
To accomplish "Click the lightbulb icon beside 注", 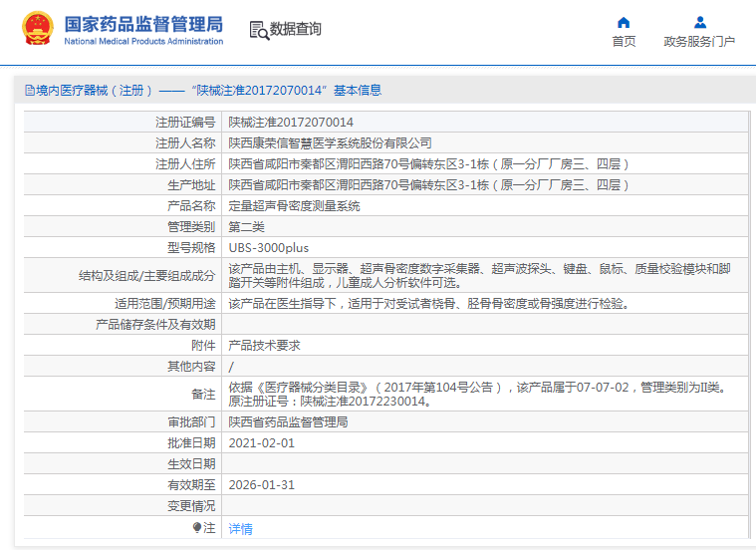I will pos(196,527).
